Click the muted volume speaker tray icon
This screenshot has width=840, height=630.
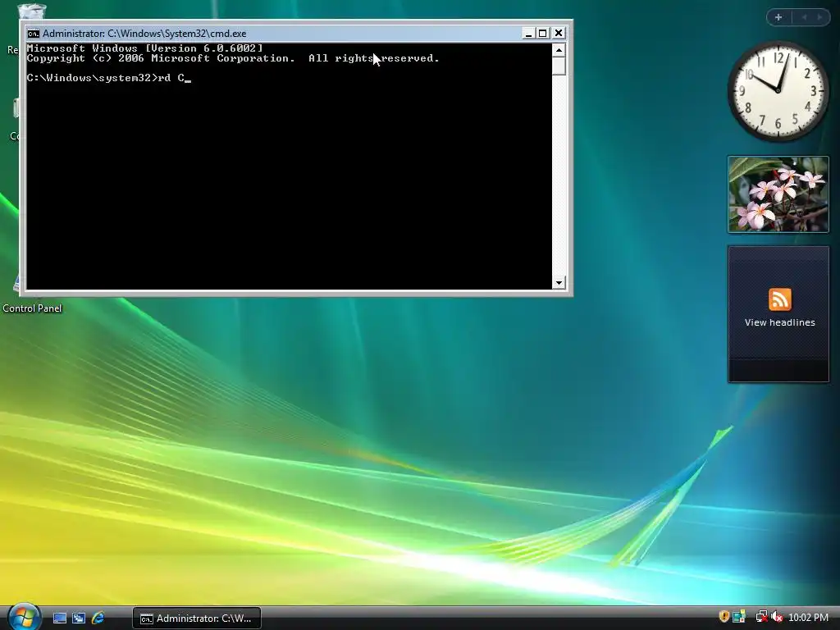[x=776, y=617]
